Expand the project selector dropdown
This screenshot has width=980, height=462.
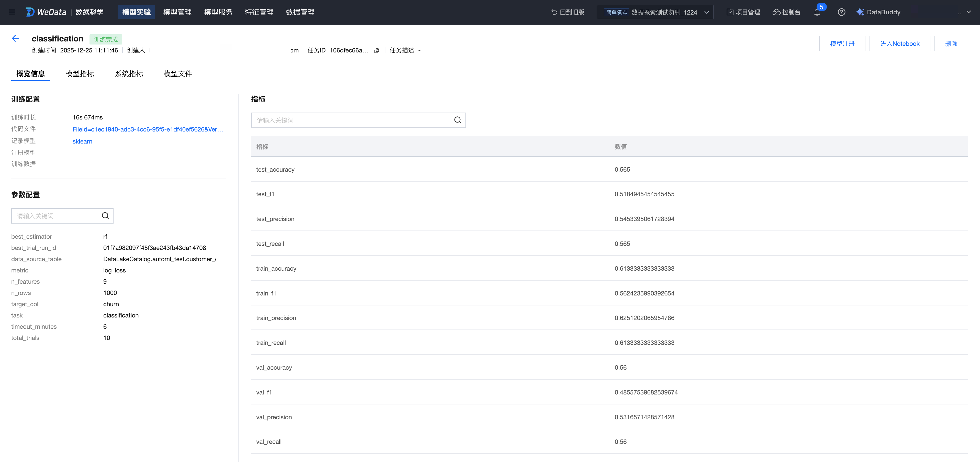coord(706,12)
